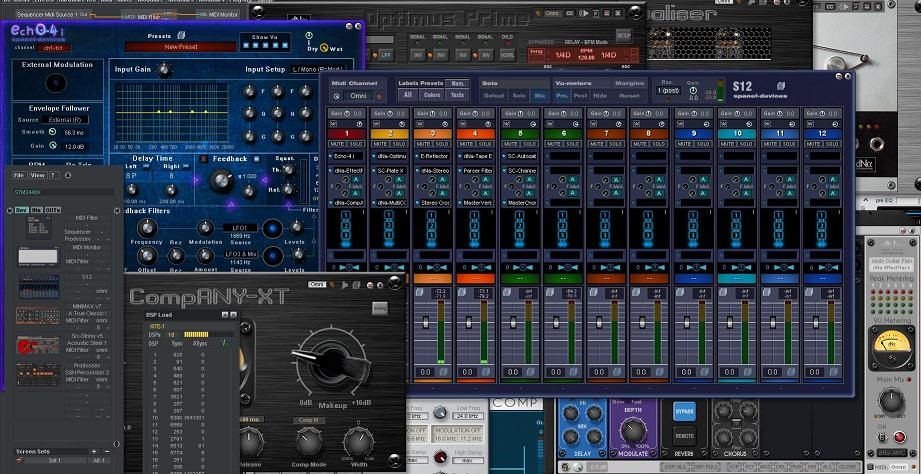Click the modulation knob in Feedback Filters

click(x=205, y=228)
